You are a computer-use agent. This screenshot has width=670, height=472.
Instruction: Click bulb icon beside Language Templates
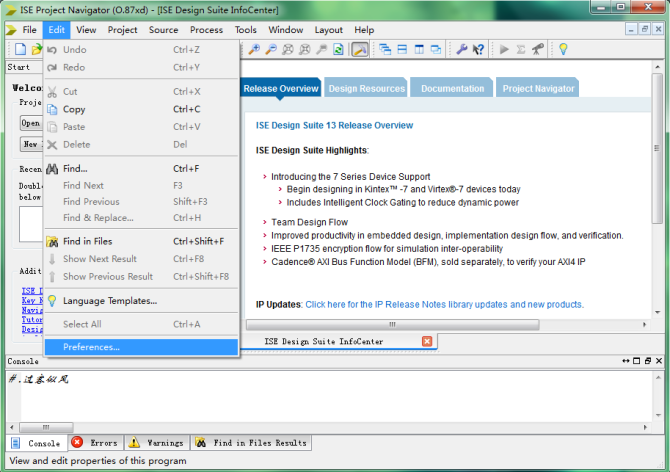(52, 301)
